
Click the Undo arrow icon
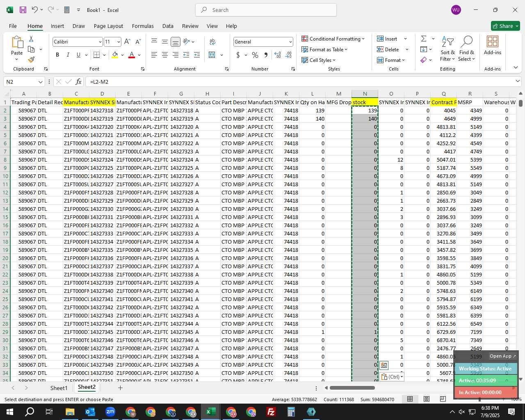point(35,10)
